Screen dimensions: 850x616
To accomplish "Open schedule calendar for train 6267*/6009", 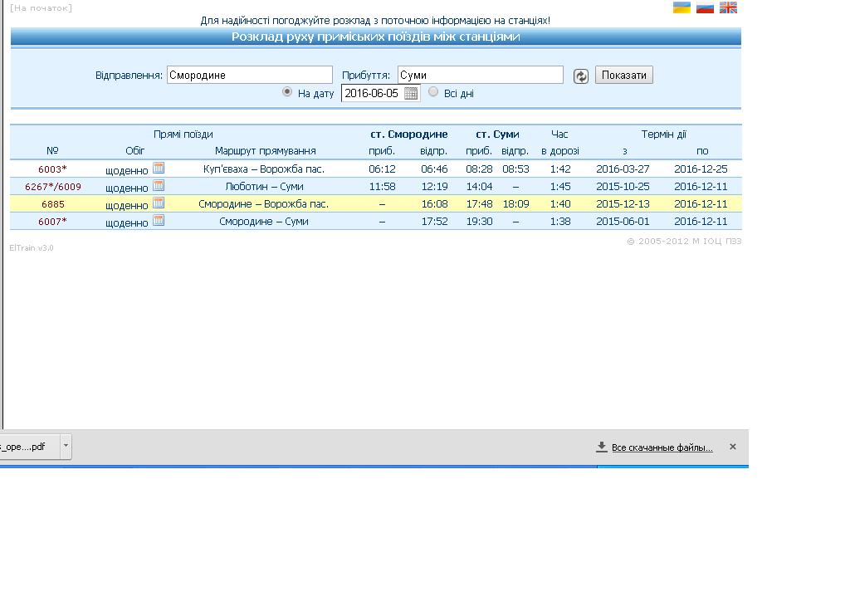I will pyautogui.click(x=159, y=185).
